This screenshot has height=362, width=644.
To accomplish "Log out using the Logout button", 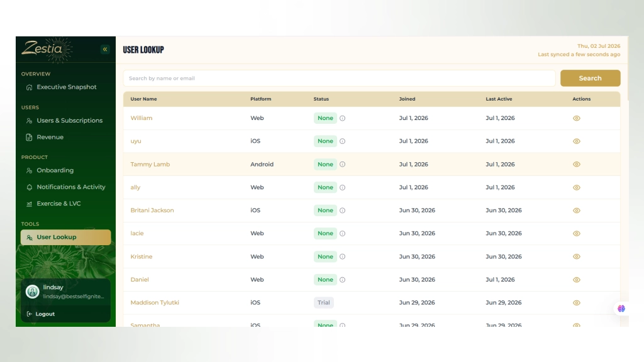I will point(41,314).
